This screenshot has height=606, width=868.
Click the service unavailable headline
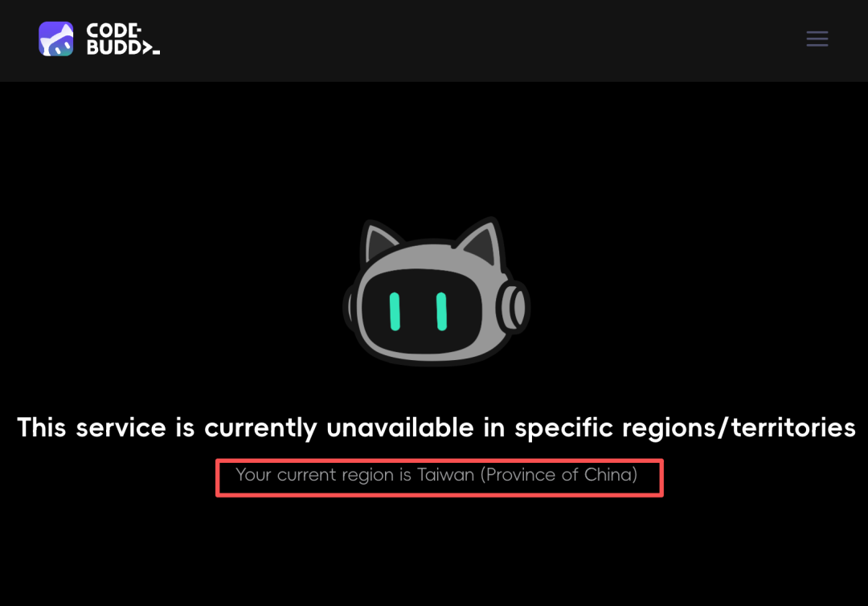[x=436, y=428]
